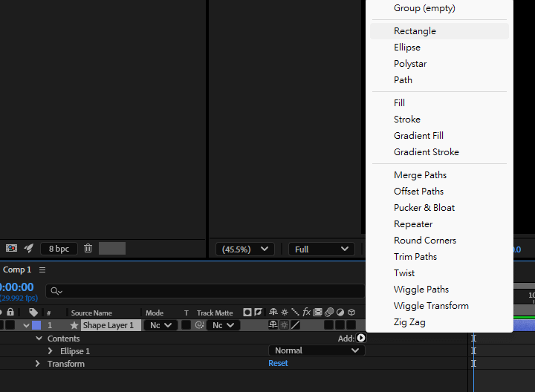Open the Full resolution dropdown

coord(321,249)
